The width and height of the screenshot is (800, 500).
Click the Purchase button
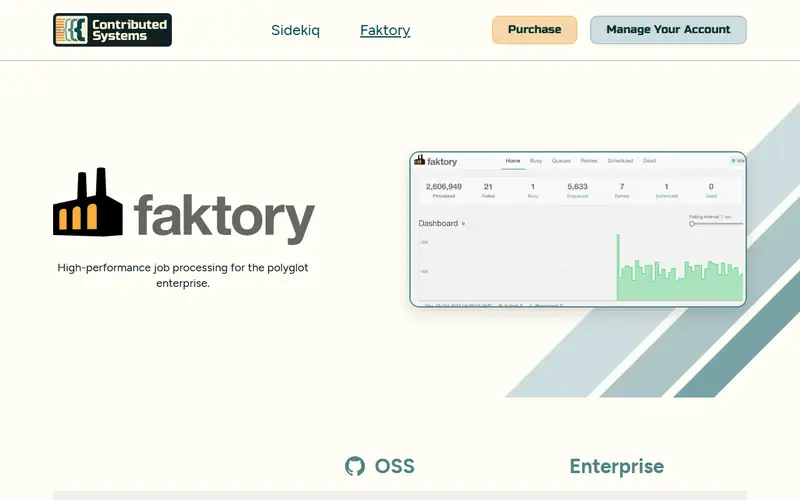click(x=534, y=30)
